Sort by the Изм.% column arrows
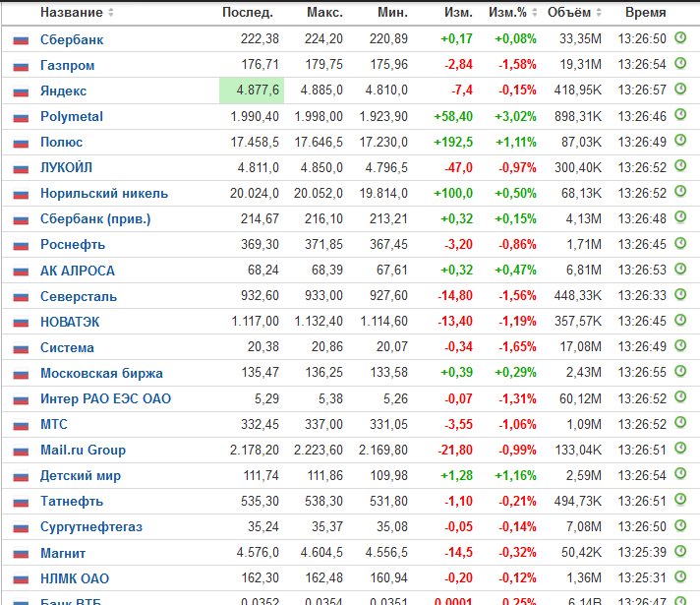Viewport: 700px width, 605px height. [x=535, y=13]
